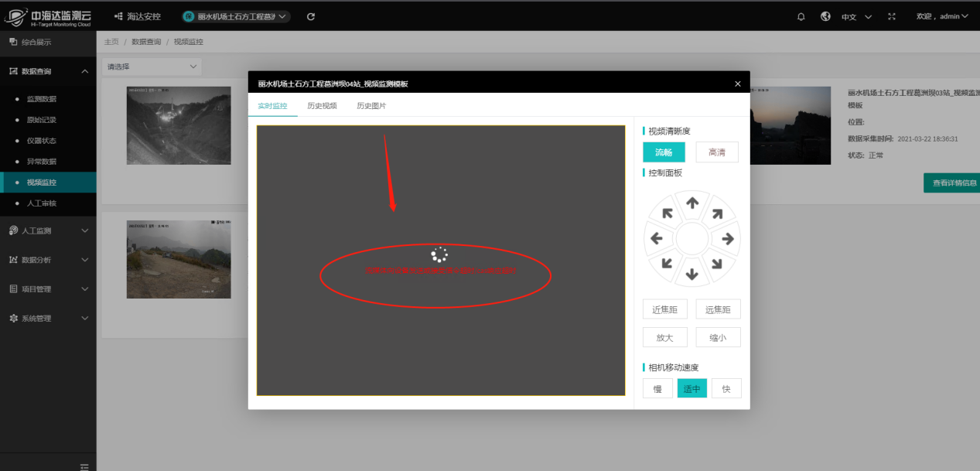The width and height of the screenshot is (980, 471).
Task: Set camera movement speed to 快
Action: (726, 388)
